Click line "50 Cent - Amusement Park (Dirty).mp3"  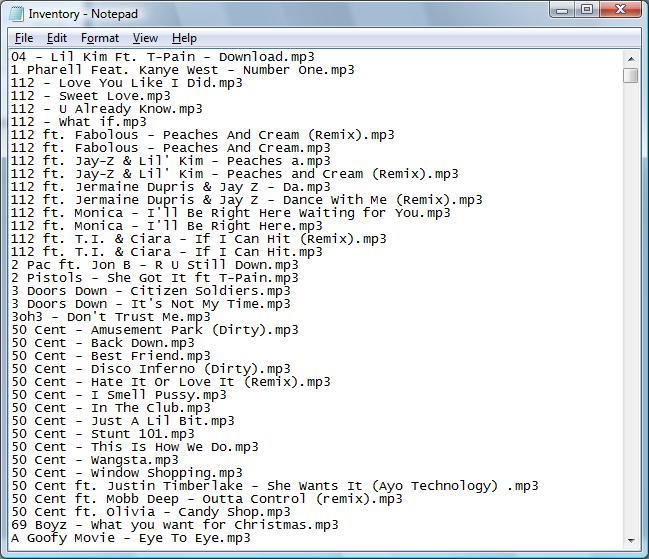click(x=155, y=330)
